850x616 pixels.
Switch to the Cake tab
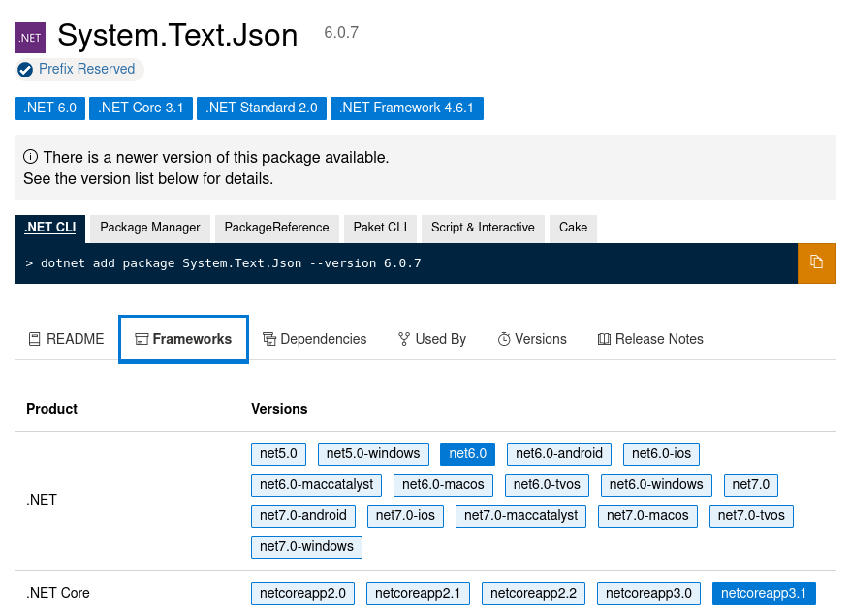tap(574, 228)
